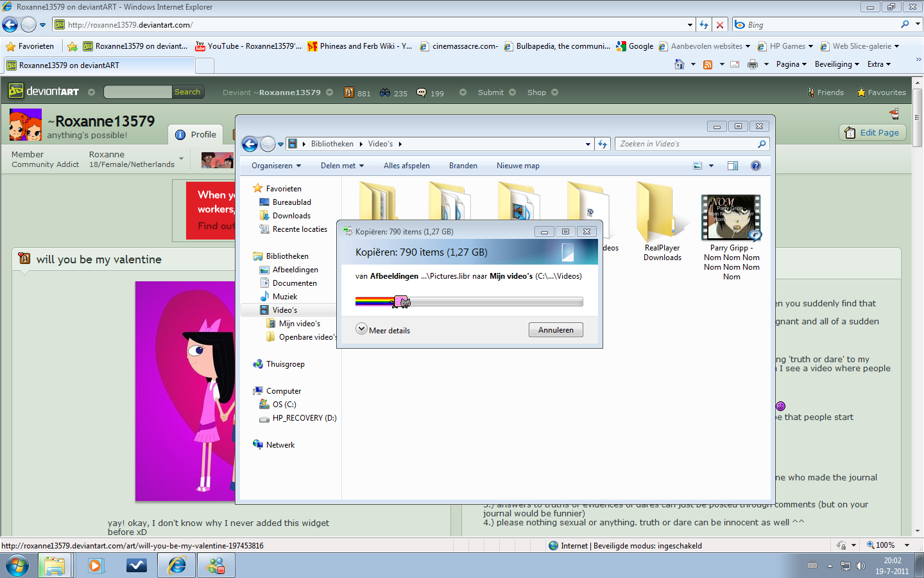
Task: Click the Explorer refresh icon
Action: coord(603,144)
